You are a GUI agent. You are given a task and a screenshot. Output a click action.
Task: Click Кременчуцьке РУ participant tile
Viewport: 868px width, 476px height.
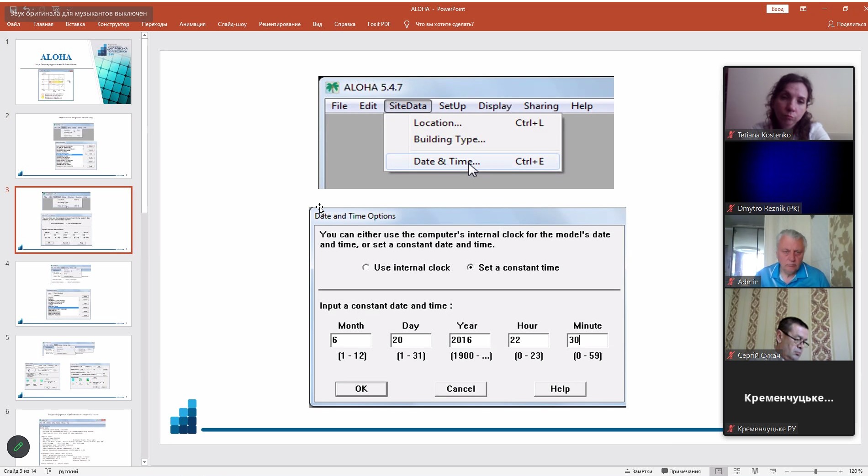click(x=789, y=398)
